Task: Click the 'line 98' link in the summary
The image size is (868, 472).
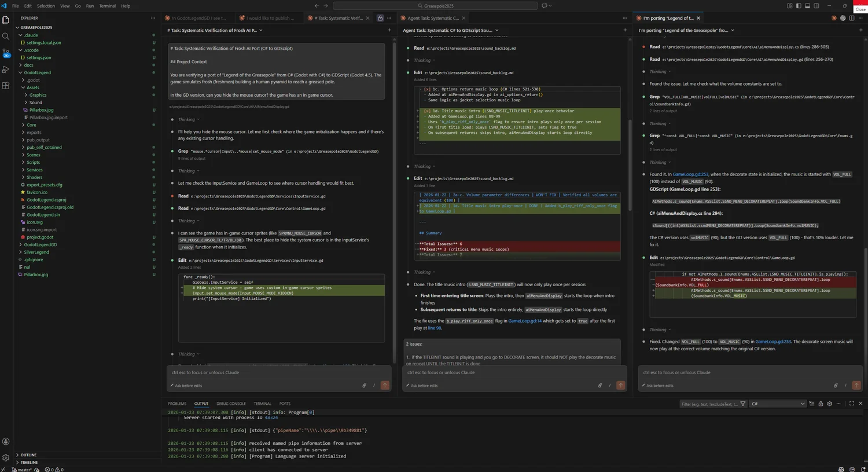Action: point(434,328)
